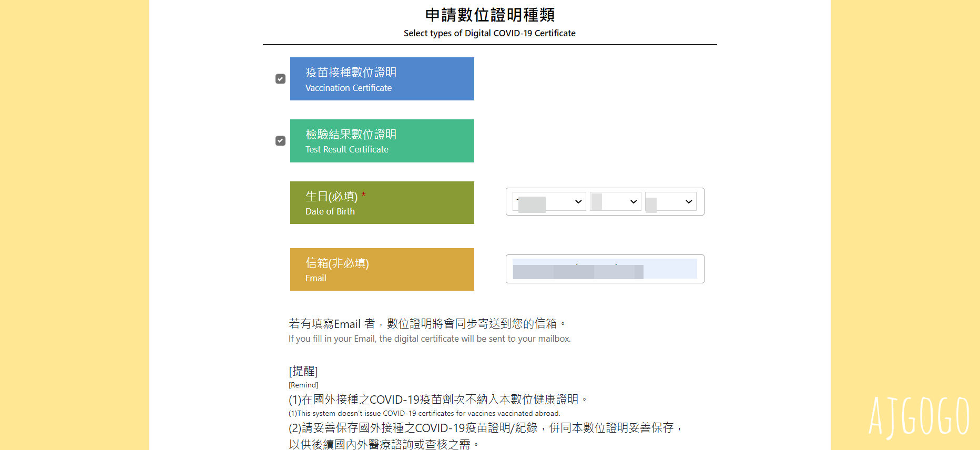Click the '[Remind]' text
The width and height of the screenshot is (980, 450).
click(x=303, y=385)
